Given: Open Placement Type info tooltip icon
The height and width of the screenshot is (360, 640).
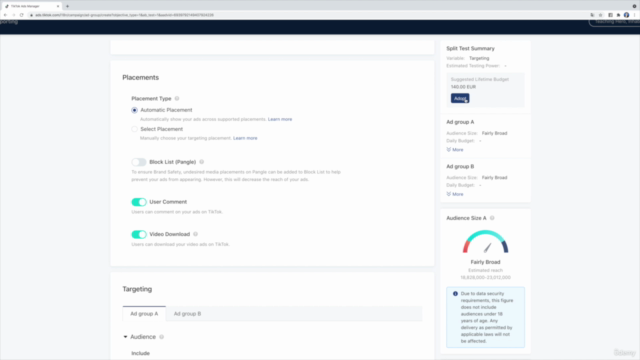Looking at the screenshot, I should click(x=177, y=98).
